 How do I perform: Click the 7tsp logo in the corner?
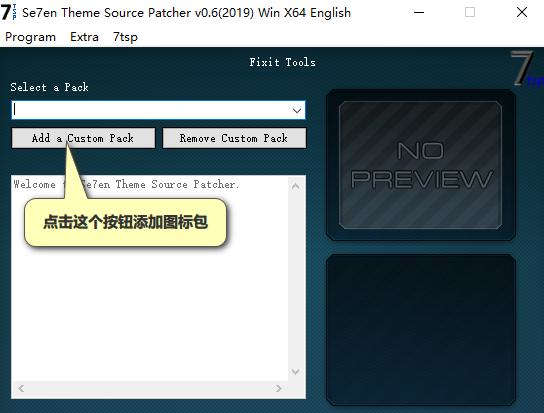coord(526,68)
